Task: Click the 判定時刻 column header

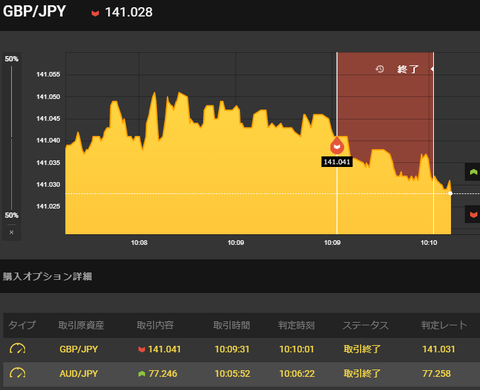Action: [x=296, y=325]
